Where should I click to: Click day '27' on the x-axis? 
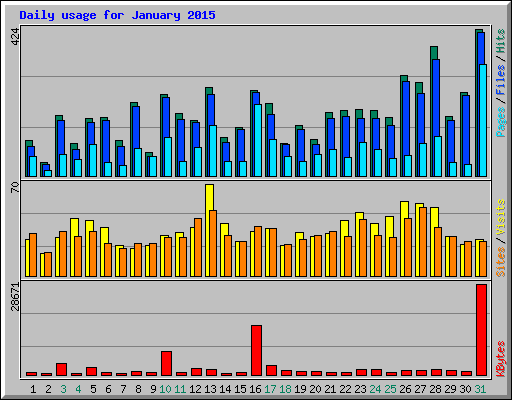click(420, 389)
